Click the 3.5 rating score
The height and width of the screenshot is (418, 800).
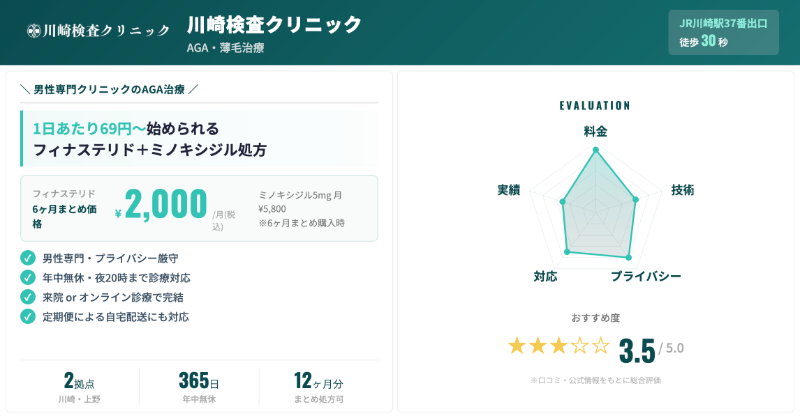pos(637,351)
